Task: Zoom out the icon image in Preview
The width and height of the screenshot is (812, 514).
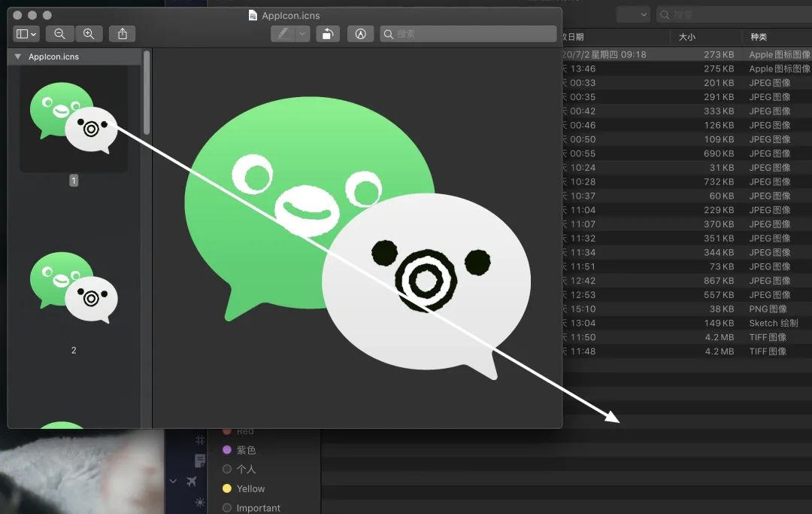Action: 59,34
